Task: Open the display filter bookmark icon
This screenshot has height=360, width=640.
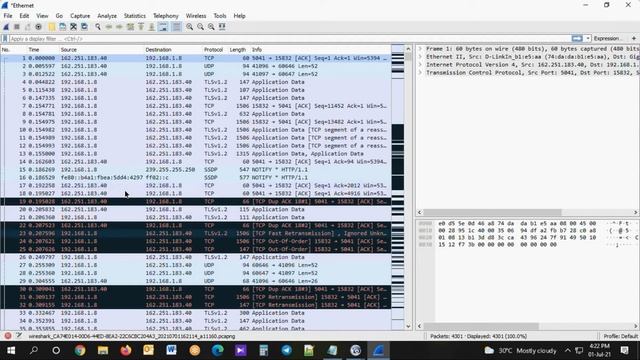Action: (x=5, y=39)
